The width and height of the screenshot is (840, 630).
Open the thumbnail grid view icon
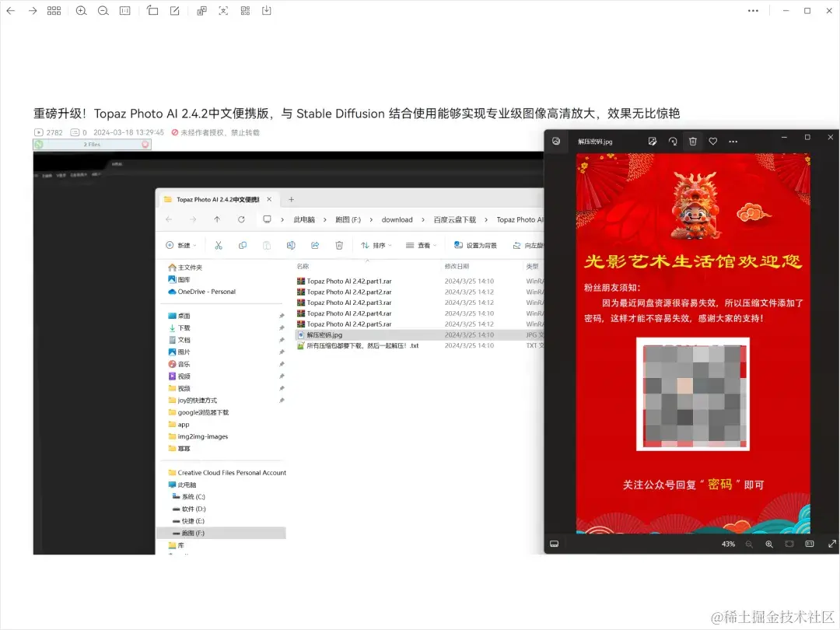(54, 11)
